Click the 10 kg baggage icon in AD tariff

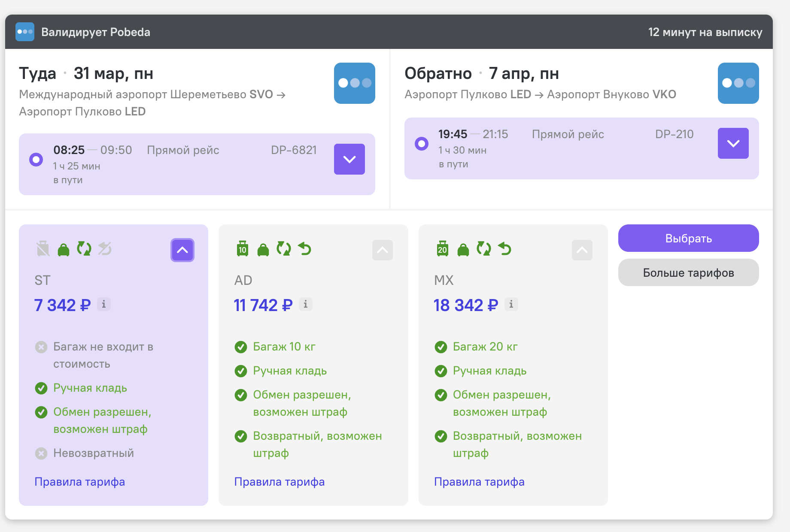[x=243, y=249]
